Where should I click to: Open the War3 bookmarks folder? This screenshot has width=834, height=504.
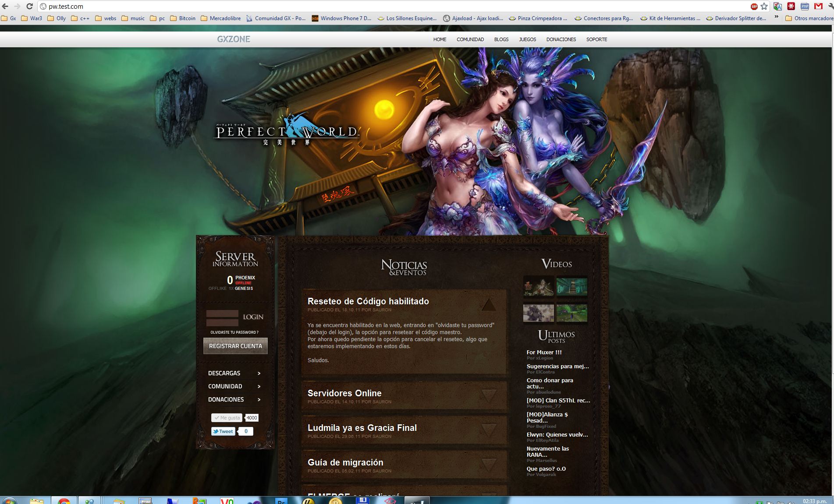tap(32, 18)
